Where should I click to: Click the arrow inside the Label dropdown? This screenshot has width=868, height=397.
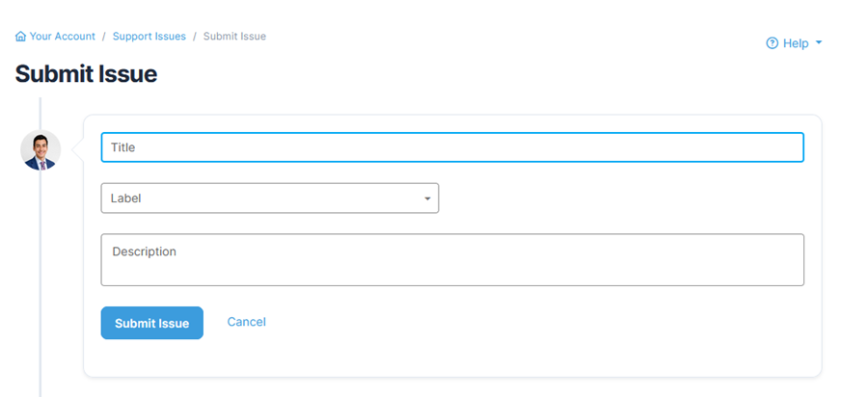(427, 198)
